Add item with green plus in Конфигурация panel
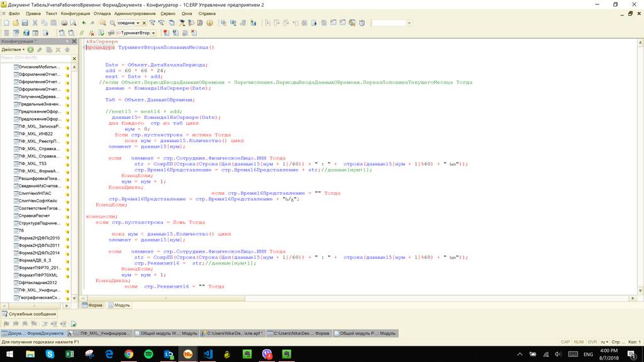Viewport: 644px width, 362px height. coord(30,50)
